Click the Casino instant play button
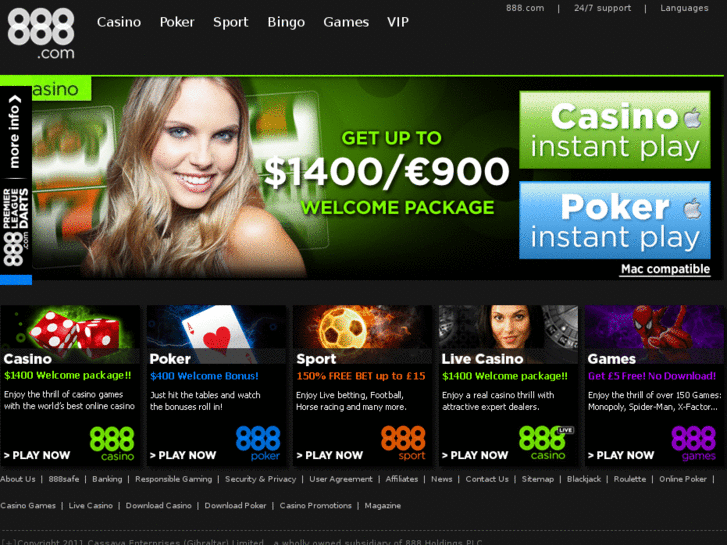Image resolution: width=727 pixels, height=545 pixels. (x=615, y=130)
